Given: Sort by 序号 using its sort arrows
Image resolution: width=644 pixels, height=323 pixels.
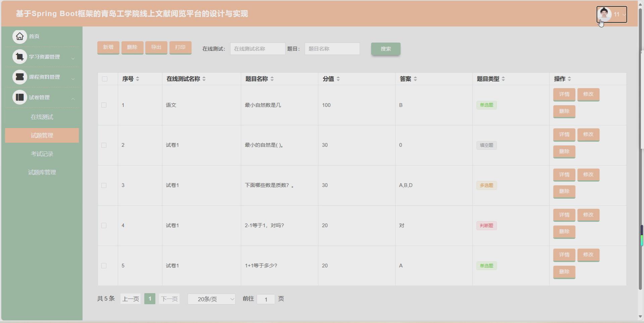Looking at the screenshot, I should pyautogui.click(x=138, y=79).
